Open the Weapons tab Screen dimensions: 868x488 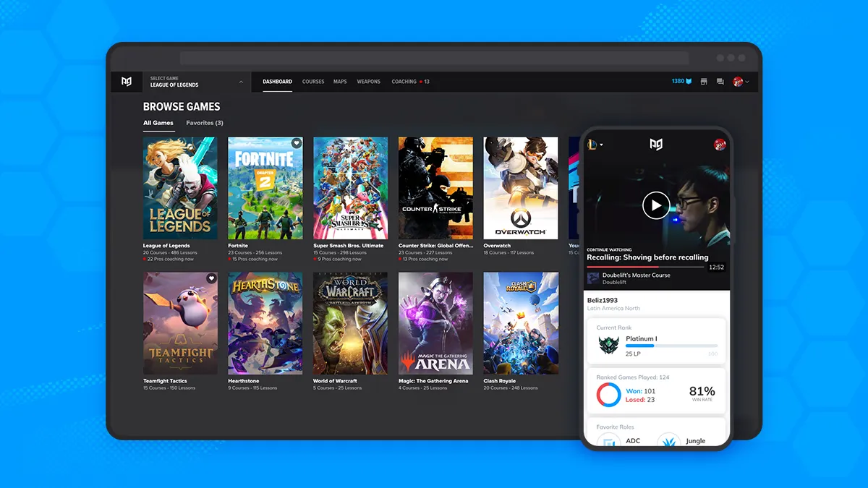368,82
